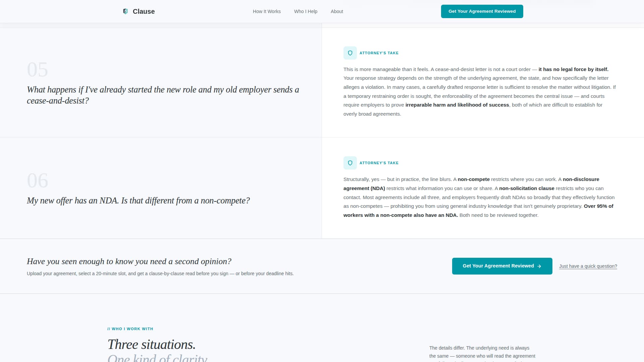Expand question 06 about NDA versus non-compete
Image resolution: width=644 pixels, height=362 pixels.
138,200
